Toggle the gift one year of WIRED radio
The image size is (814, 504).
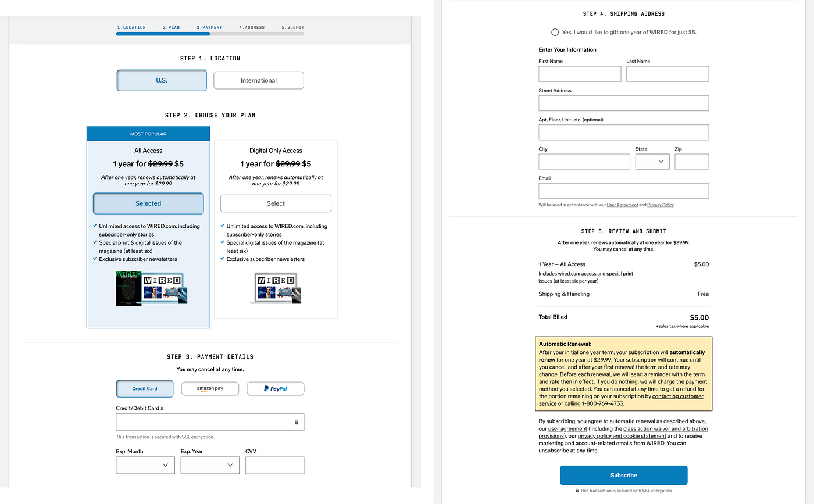[555, 32]
